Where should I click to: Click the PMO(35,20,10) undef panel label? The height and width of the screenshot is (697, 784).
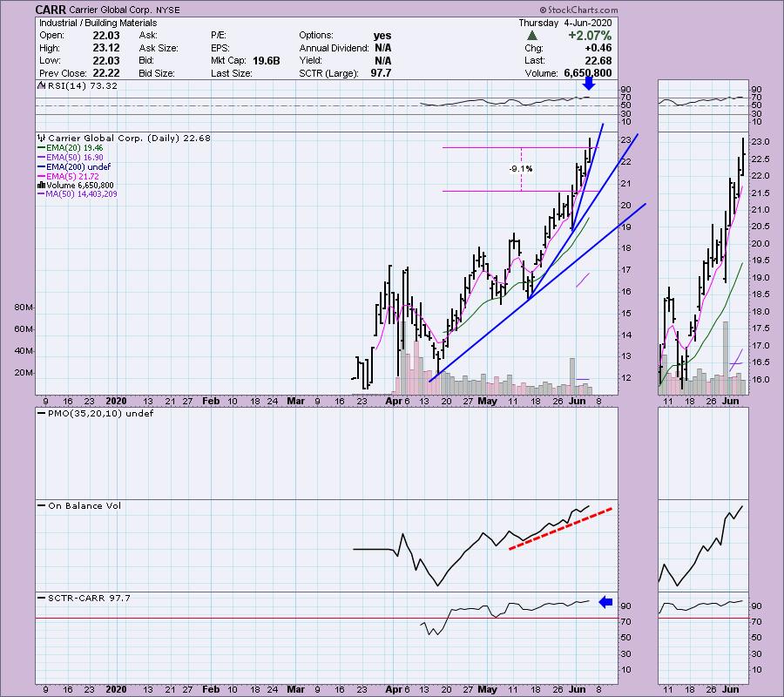coord(96,414)
